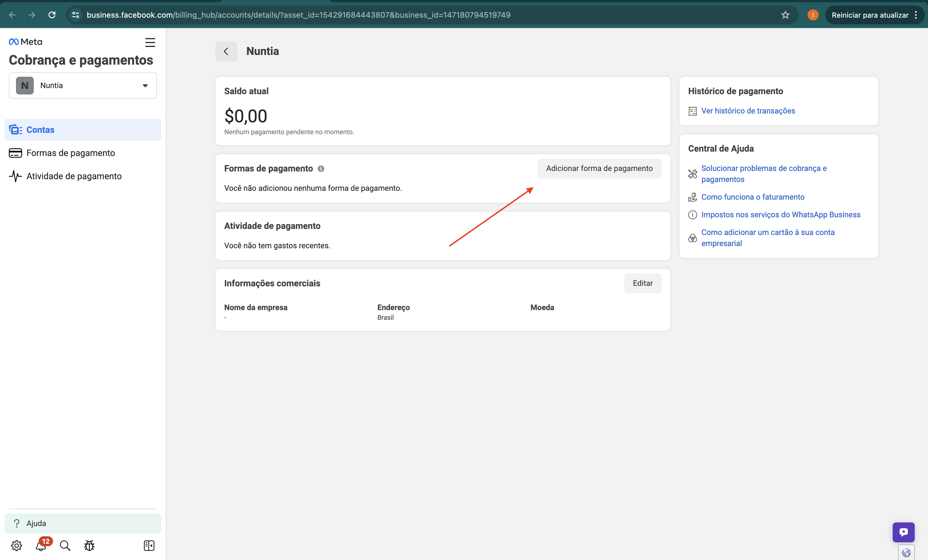Click the bug report icon
The image size is (928, 560).
tap(89, 545)
